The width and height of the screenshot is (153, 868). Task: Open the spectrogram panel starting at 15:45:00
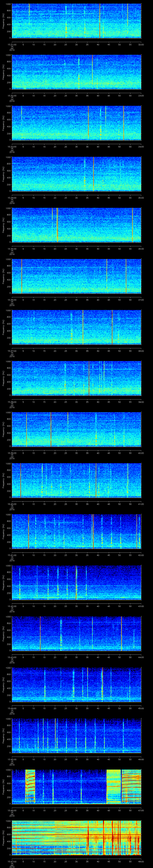pos(77,736)
